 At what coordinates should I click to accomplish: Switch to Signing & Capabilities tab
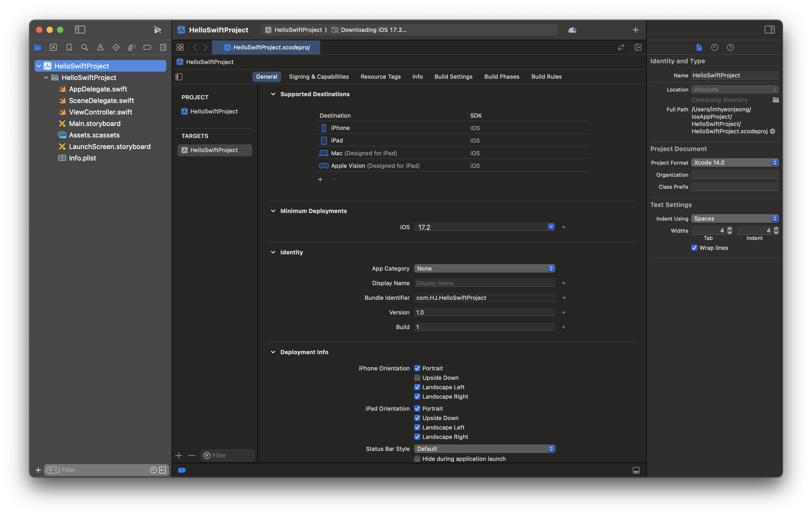click(x=319, y=77)
